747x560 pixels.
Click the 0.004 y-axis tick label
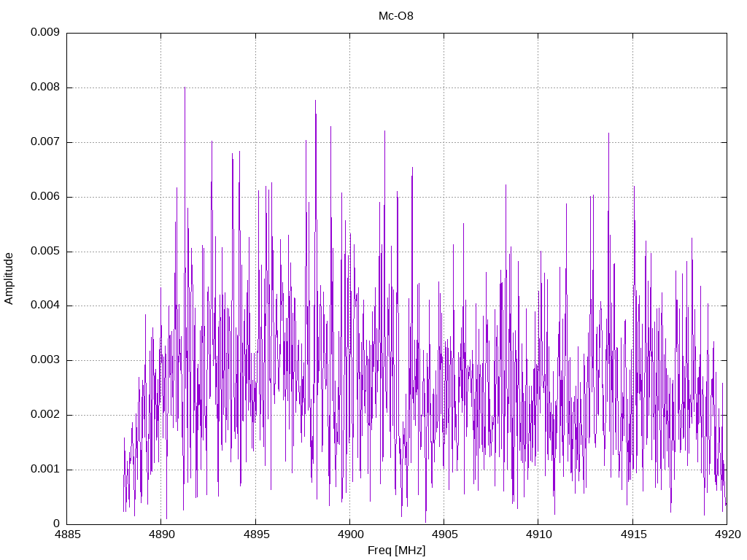(x=45, y=306)
